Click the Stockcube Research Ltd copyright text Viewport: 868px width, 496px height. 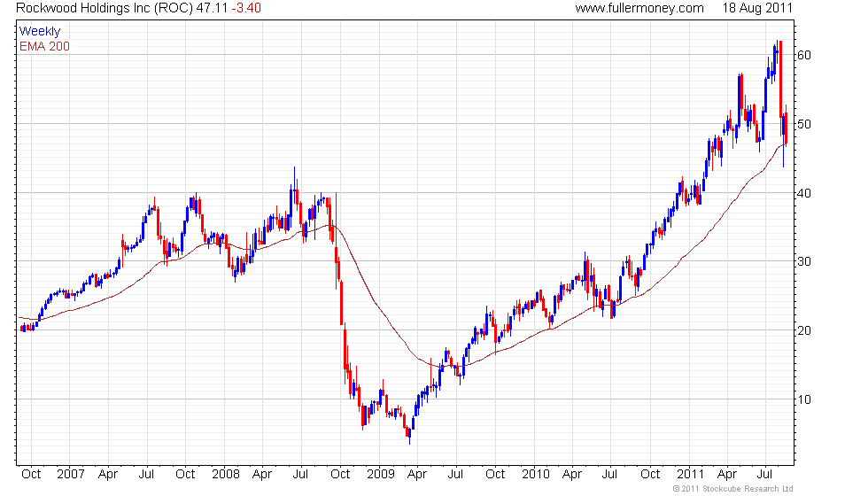pyautogui.click(x=733, y=488)
